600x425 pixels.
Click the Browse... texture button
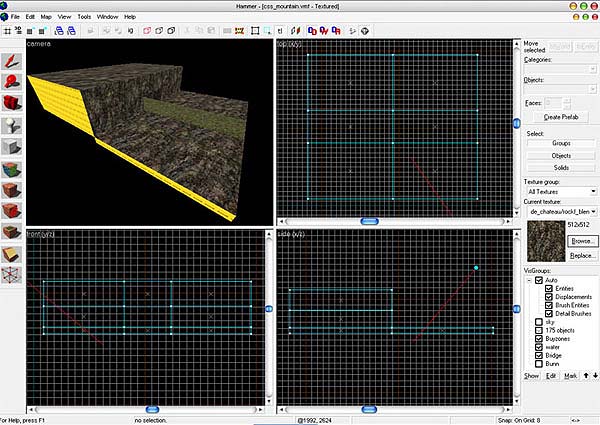pyautogui.click(x=583, y=242)
